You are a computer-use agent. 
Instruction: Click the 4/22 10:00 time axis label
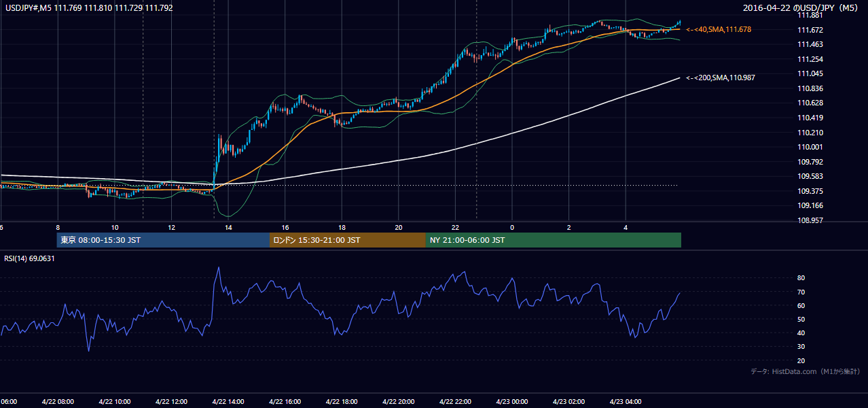tap(114, 401)
